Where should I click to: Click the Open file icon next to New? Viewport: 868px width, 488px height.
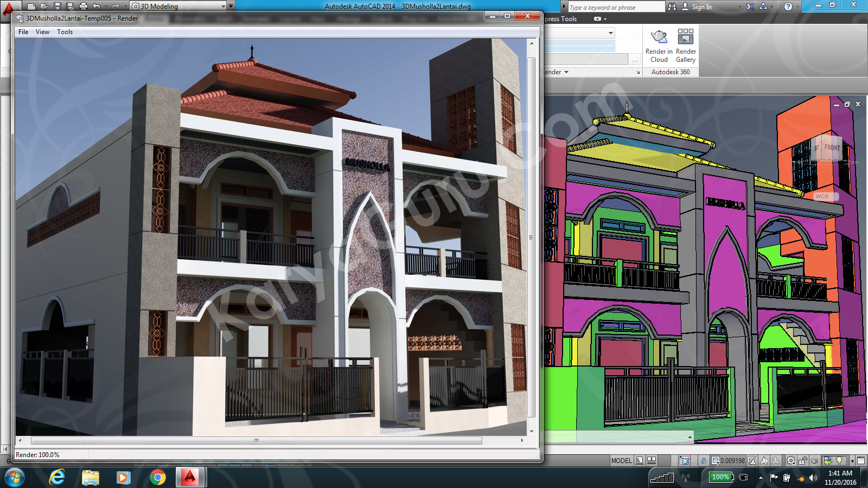click(43, 6)
